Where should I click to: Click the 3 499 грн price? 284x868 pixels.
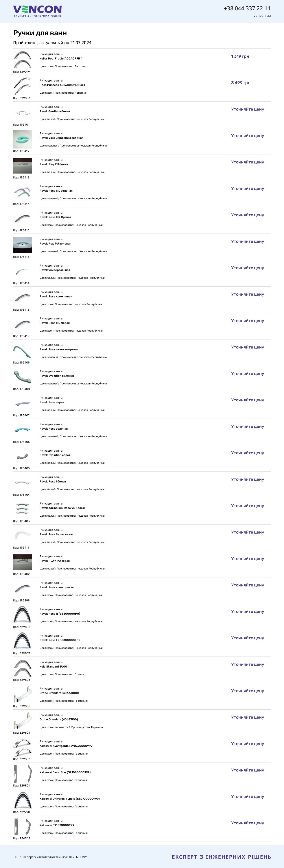[x=241, y=83]
